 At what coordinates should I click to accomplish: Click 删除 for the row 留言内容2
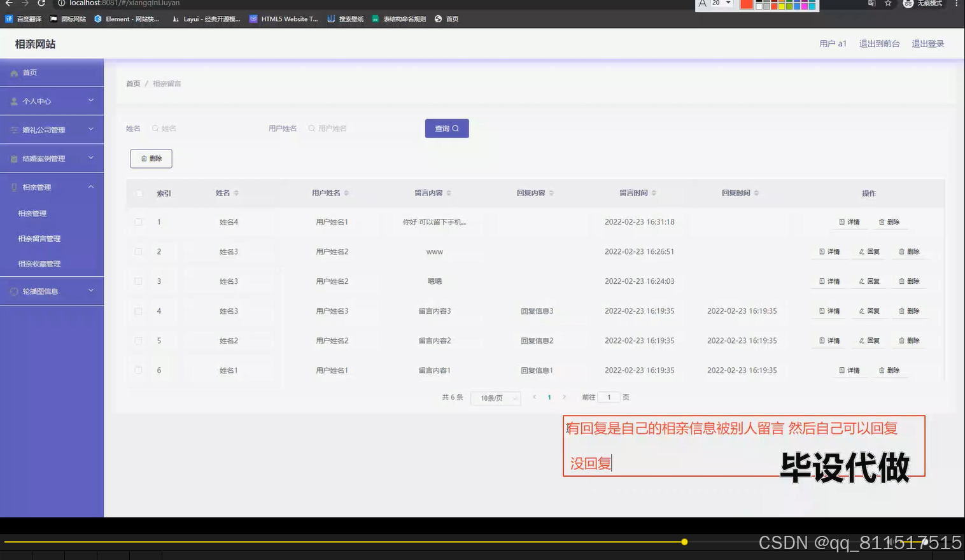[908, 340]
